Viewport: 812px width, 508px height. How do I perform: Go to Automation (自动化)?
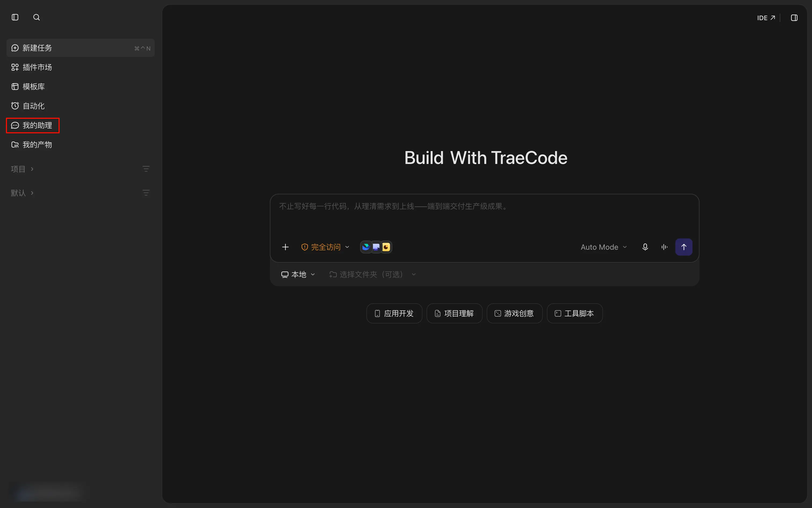tap(81, 106)
